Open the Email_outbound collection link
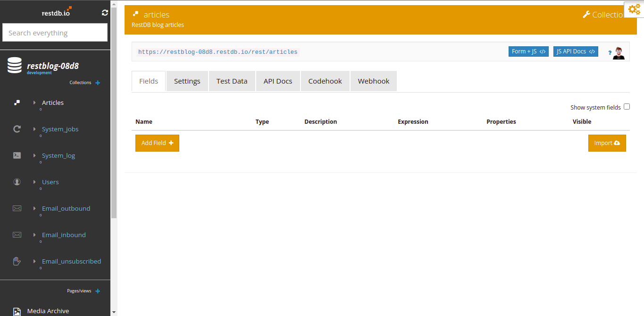 [x=66, y=208]
